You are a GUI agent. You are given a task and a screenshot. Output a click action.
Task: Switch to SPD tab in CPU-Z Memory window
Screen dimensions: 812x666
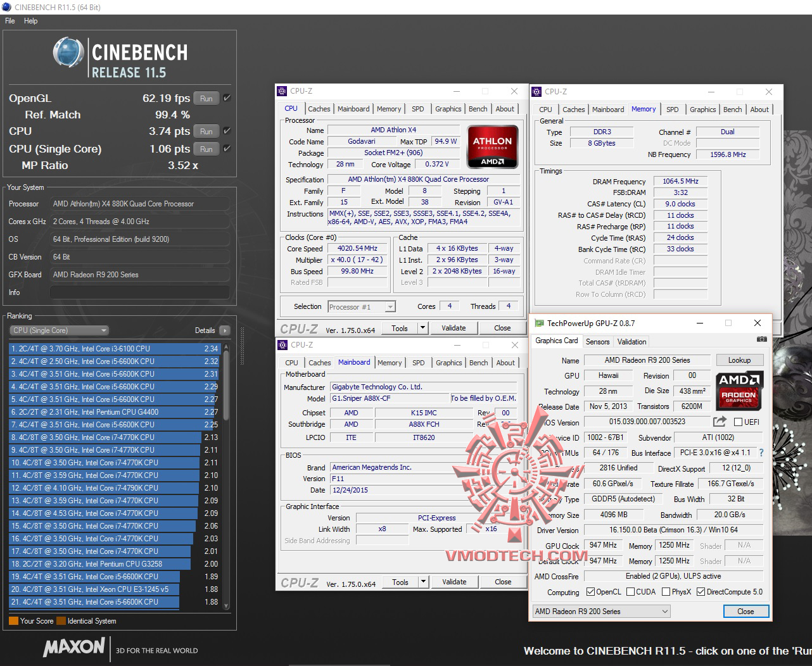(673, 110)
